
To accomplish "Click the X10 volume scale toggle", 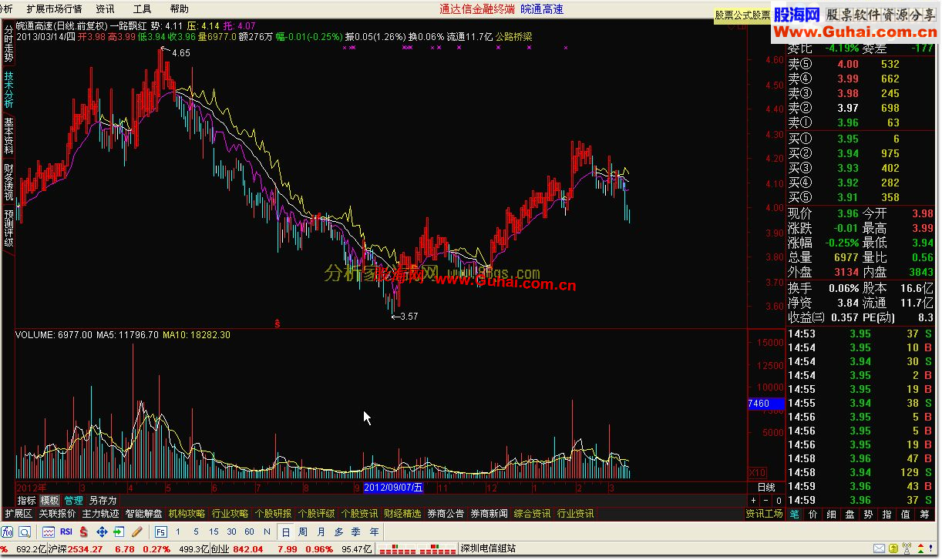I will [758, 472].
